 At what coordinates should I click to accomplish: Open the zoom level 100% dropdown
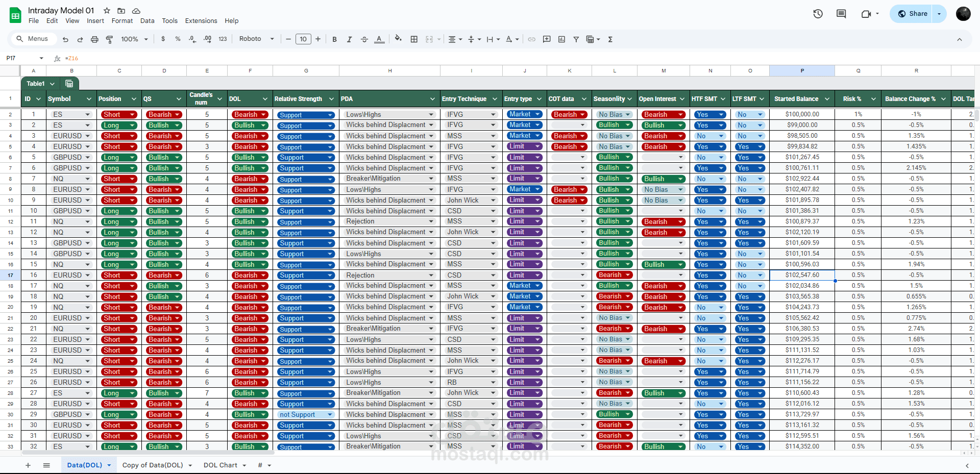(134, 39)
